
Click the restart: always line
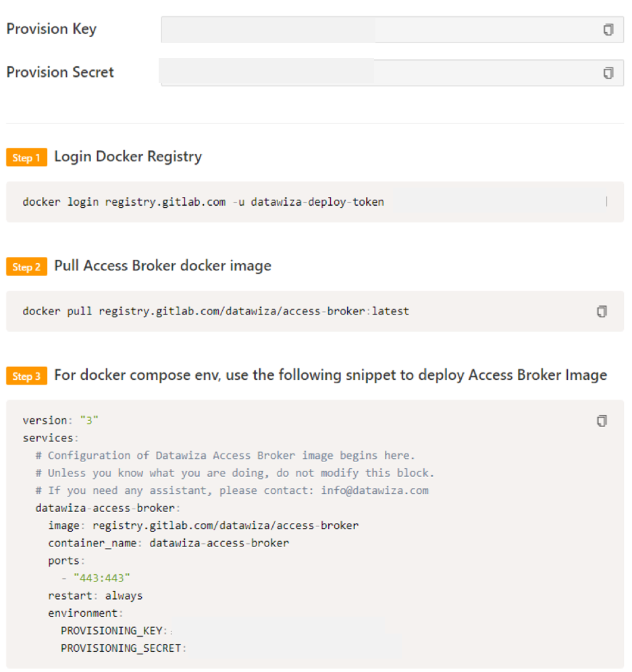coord(95,595)
